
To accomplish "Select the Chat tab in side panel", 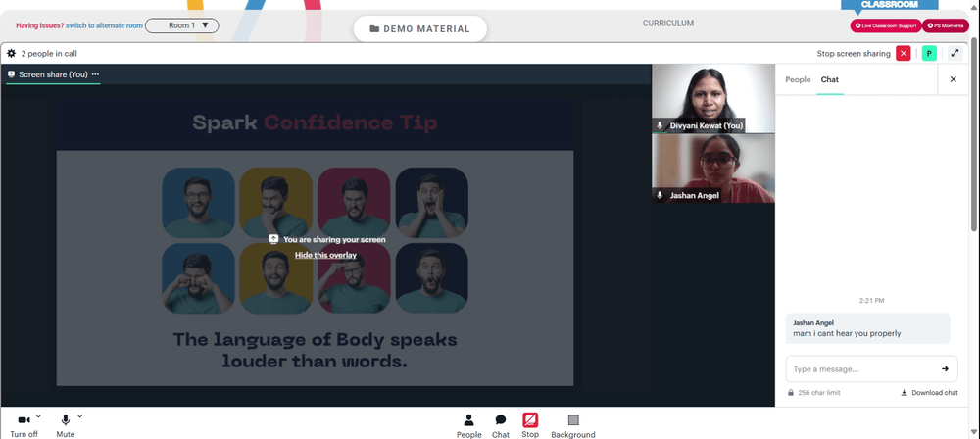I will (829, 79).
